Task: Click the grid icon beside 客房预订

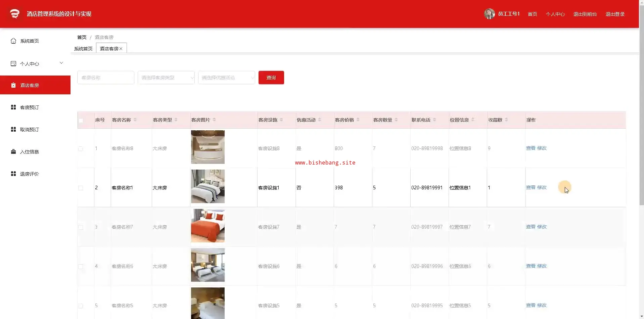Action: click(x=13, y=107)
